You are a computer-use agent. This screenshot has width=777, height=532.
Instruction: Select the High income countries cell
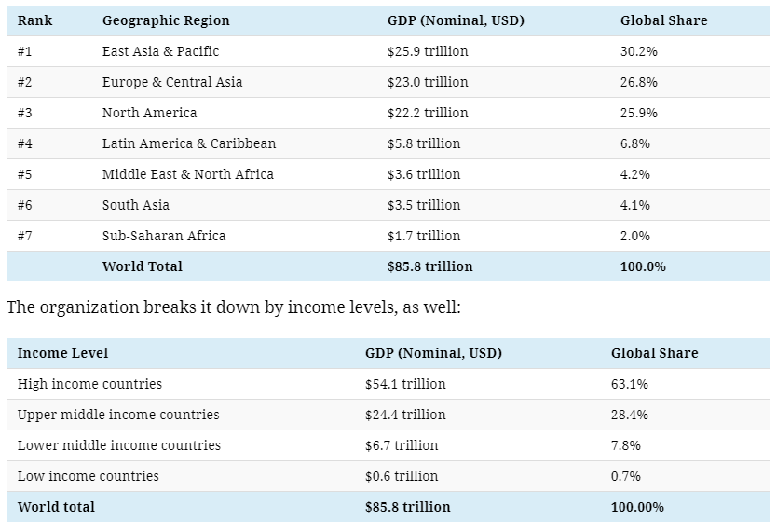point(89,384)
